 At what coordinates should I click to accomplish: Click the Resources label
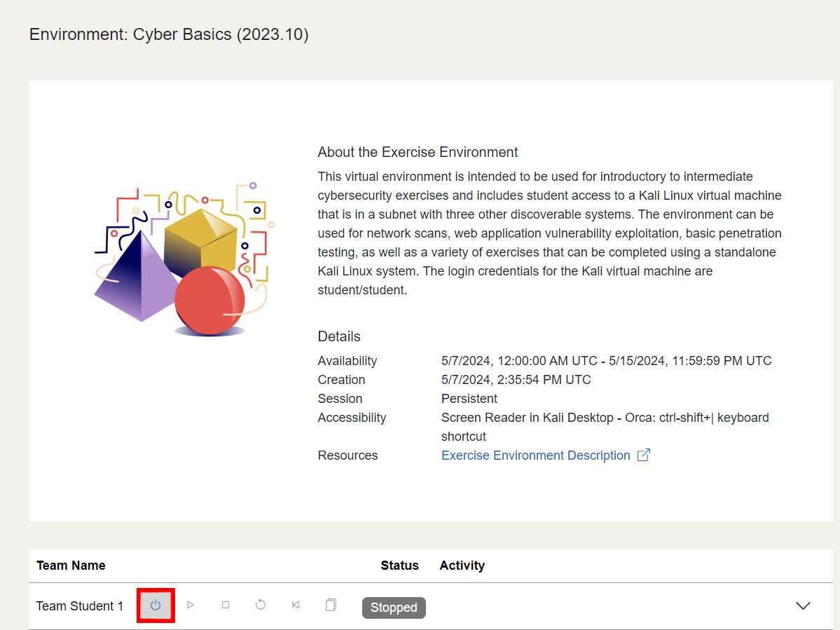tap(347, 456)
